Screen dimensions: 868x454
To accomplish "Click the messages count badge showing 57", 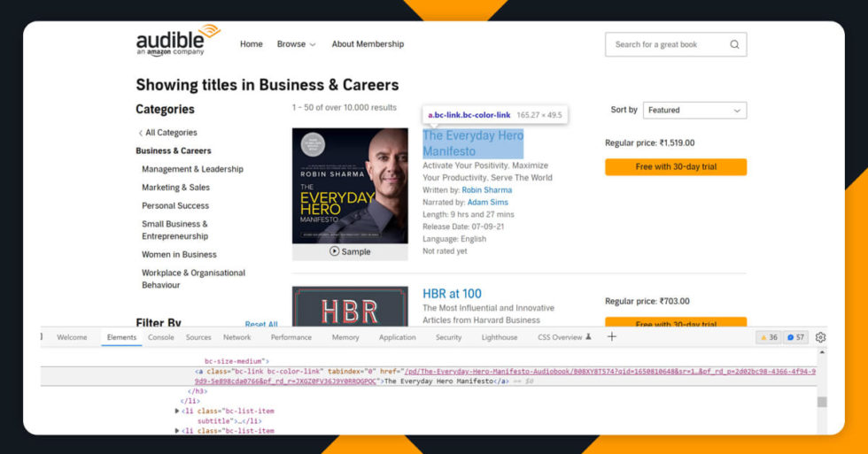I will pos(795,337).
